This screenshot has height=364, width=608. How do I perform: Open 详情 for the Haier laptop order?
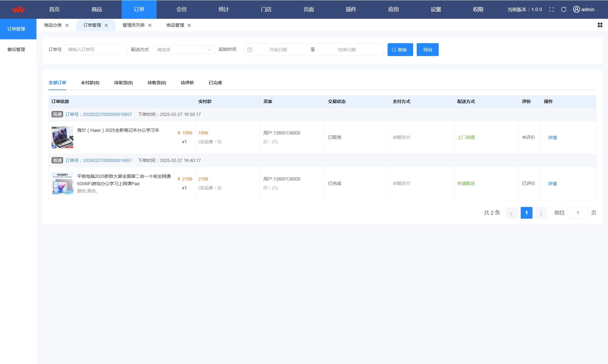(x=552, y=138)
